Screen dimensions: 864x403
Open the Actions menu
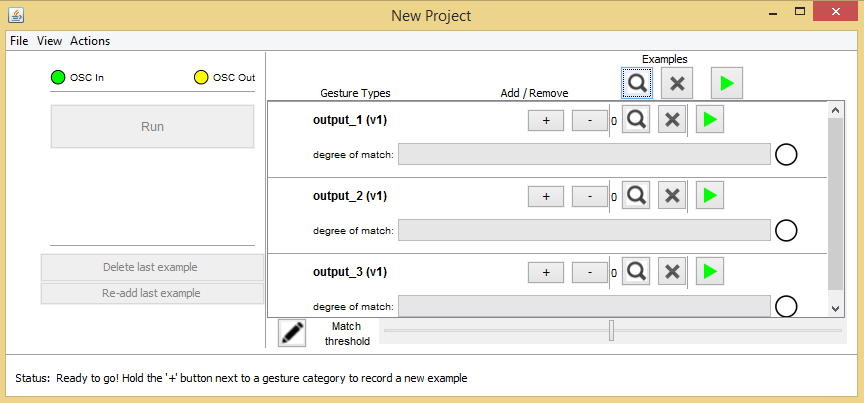[x=90, y=41]
